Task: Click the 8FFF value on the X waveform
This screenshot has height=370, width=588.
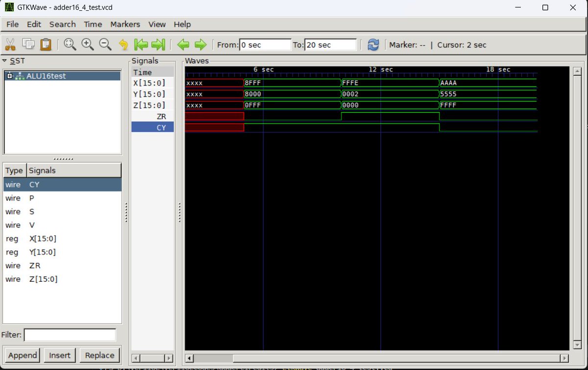Action: coord(253,83)
